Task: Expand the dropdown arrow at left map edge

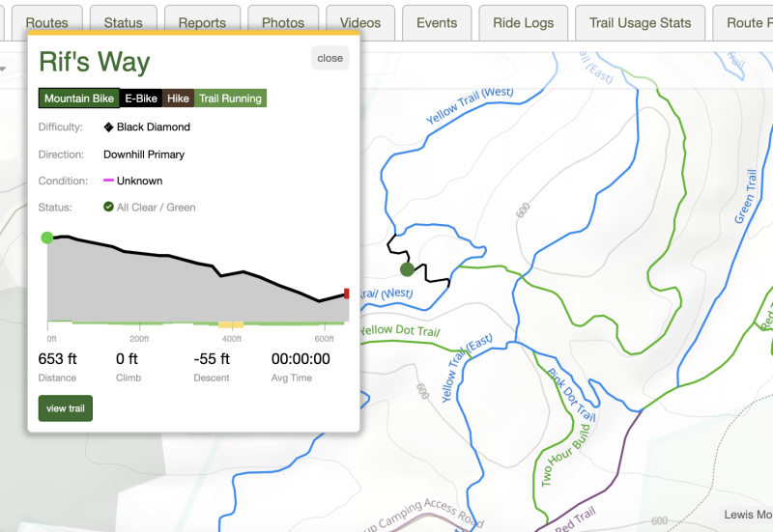Action: coord(3,69)
